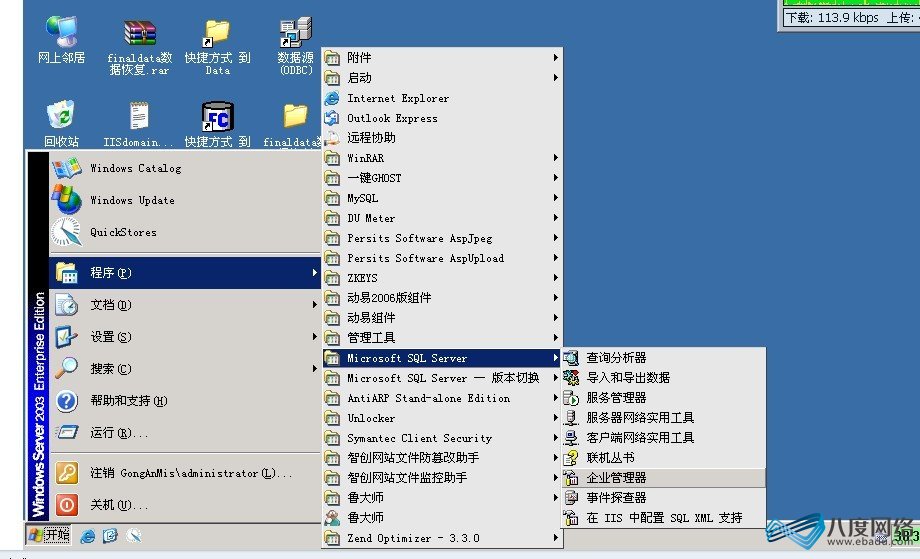Open 远程协助 remote assistance
This screenshot has width=920, height=559.
tap(442, 138)
